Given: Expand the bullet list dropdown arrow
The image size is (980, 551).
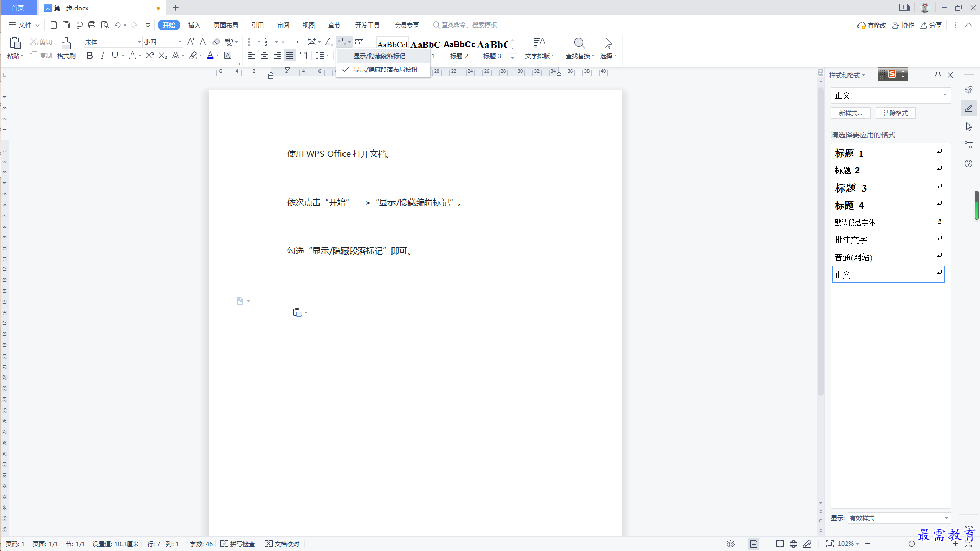Looking at the screenshot, I should click(x=259, y=42).
